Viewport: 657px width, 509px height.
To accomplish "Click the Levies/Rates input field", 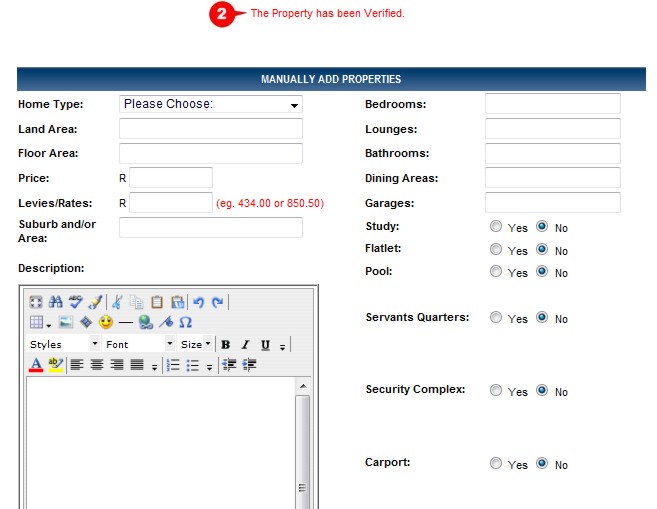I will point(171,203).
